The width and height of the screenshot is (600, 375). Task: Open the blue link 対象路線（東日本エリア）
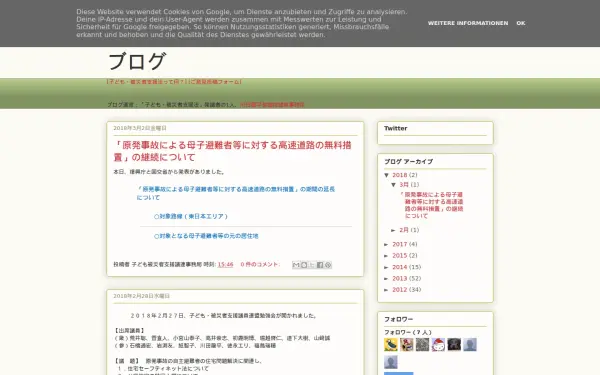(x=191, y=217)
